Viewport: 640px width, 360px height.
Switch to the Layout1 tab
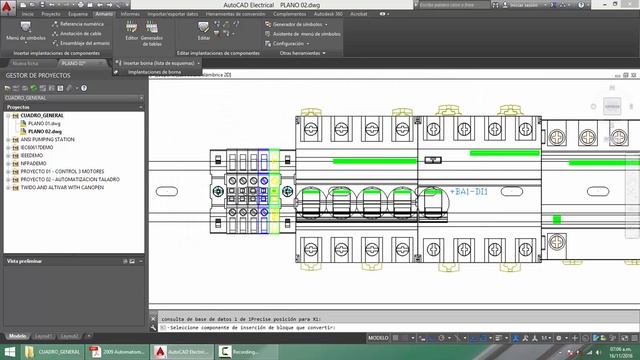[43, 336]
